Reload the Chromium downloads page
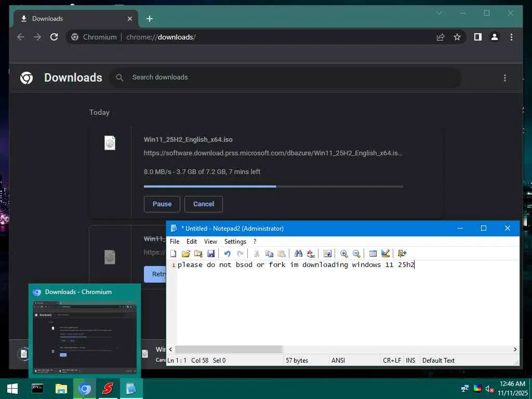532x399 pixels. pos(54,37)
